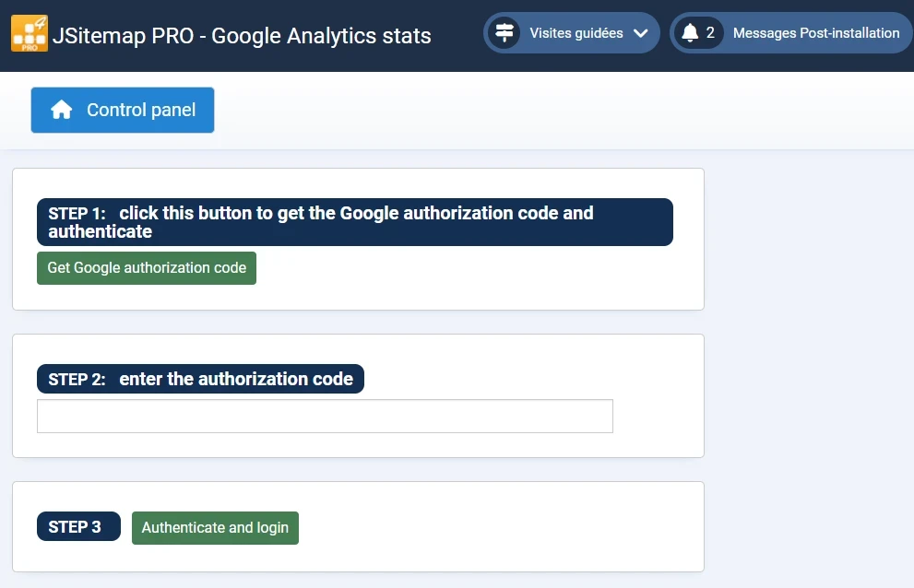914x588 pixels.
Task: Click the Get Google authorization code button
Action: click(146, 268)
